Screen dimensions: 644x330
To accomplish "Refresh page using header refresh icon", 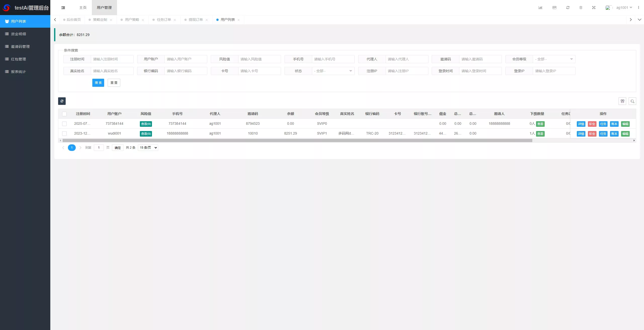I will pyautogui.click(x=568, y=8).
